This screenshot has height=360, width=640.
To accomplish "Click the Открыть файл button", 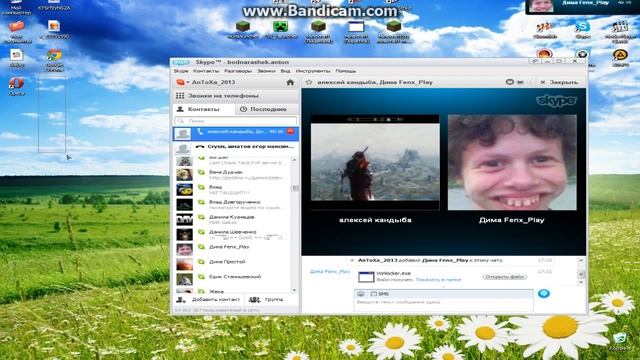I will pos(505,277).
